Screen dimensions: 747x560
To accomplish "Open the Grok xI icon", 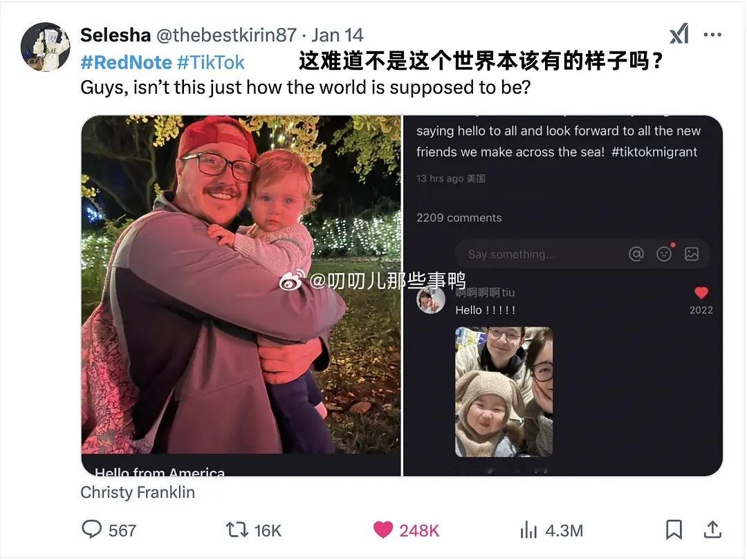I will tap(679, 34).
